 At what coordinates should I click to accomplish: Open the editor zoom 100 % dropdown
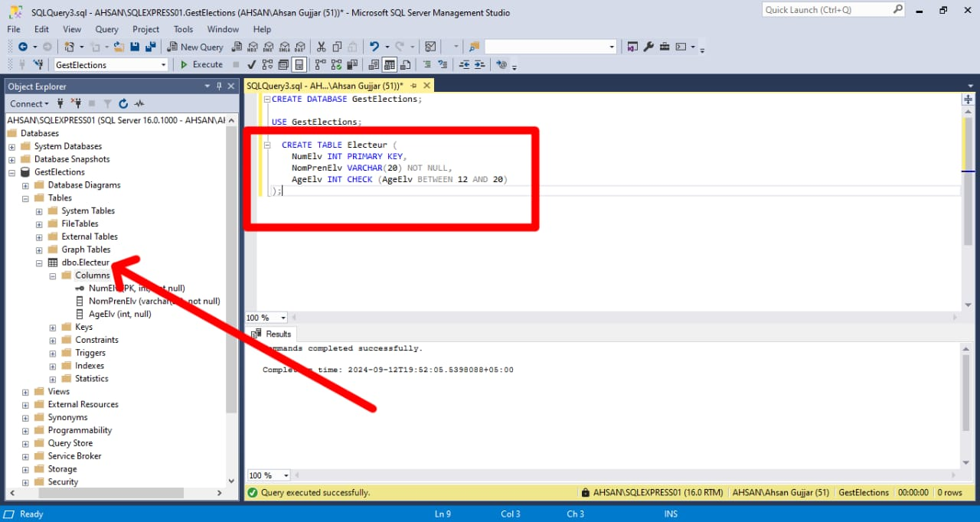pos(283,318)
